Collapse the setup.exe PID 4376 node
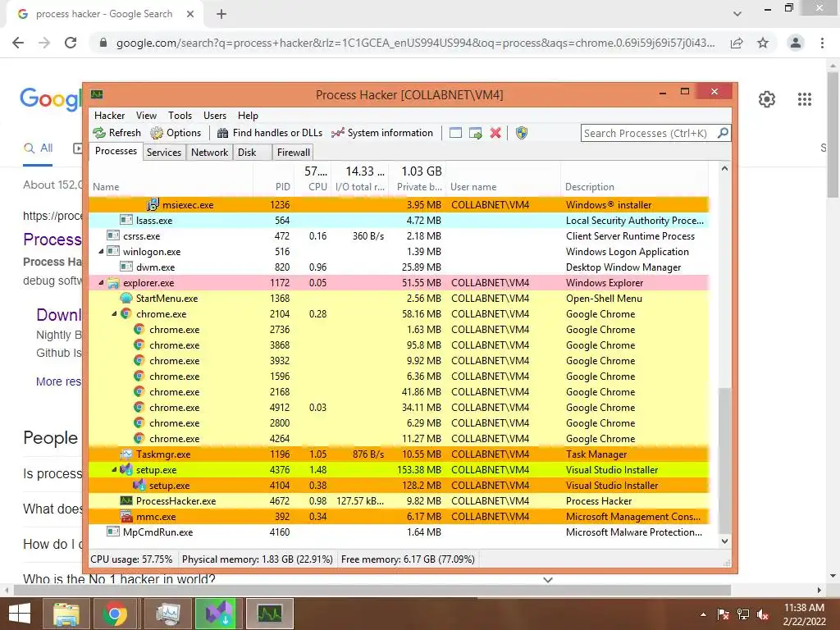 113,470
